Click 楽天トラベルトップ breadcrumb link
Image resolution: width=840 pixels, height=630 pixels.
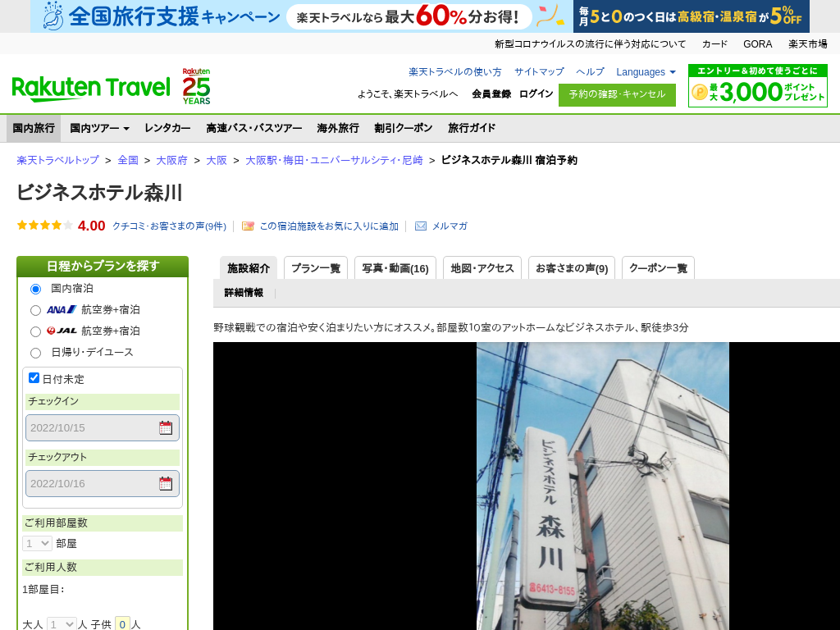pyautogui.click(x=58, y=160)
